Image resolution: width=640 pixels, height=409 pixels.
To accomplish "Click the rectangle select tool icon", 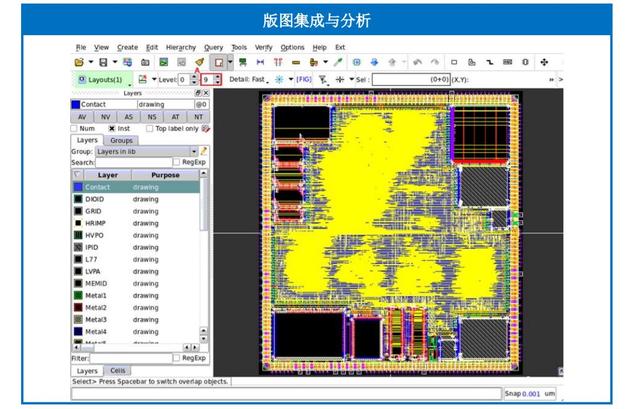I will coord(219,62).
